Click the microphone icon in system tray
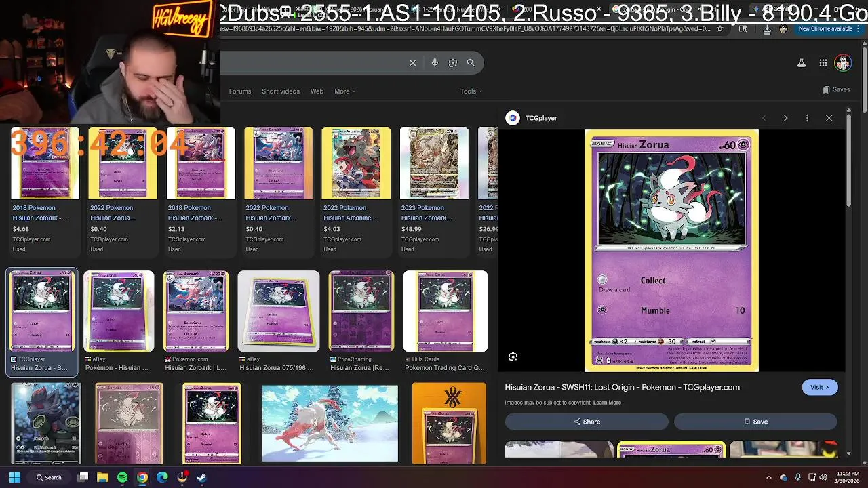The width and height of the screenshot is (868, 488). pos(797,477)
